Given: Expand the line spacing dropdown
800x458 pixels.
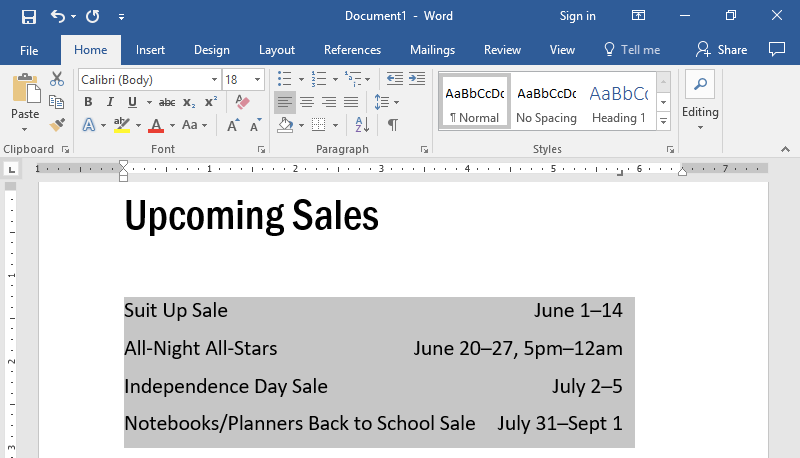Looking at the screenshot, I should (x=384, y=102).
